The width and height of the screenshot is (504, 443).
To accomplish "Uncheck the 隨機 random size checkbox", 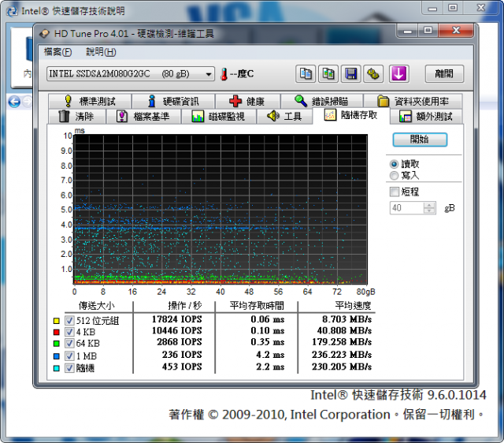I will click(69, 368).
